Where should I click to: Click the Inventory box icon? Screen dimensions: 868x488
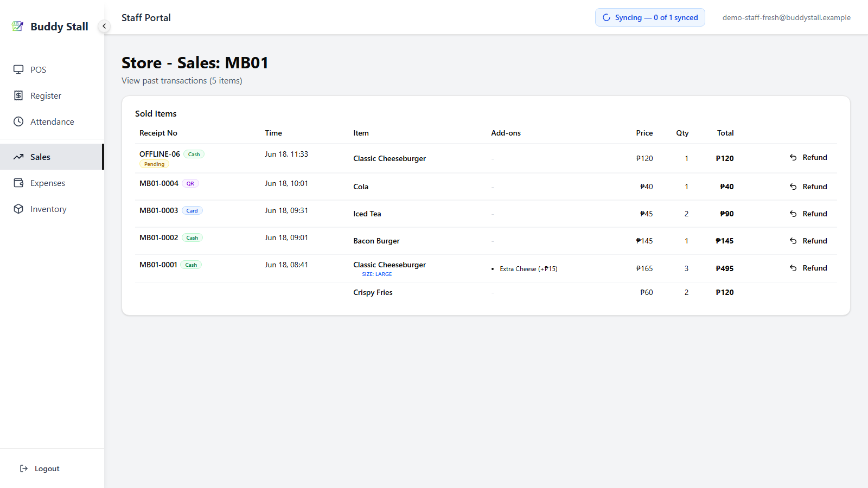pyautogui.click(x=18, y=209)
